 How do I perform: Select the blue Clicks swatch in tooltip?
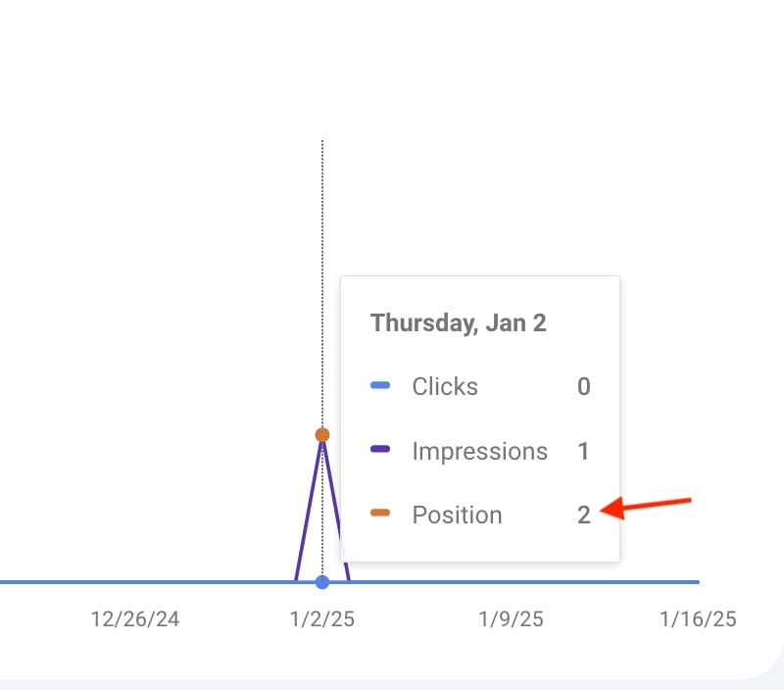click(380, 386)
